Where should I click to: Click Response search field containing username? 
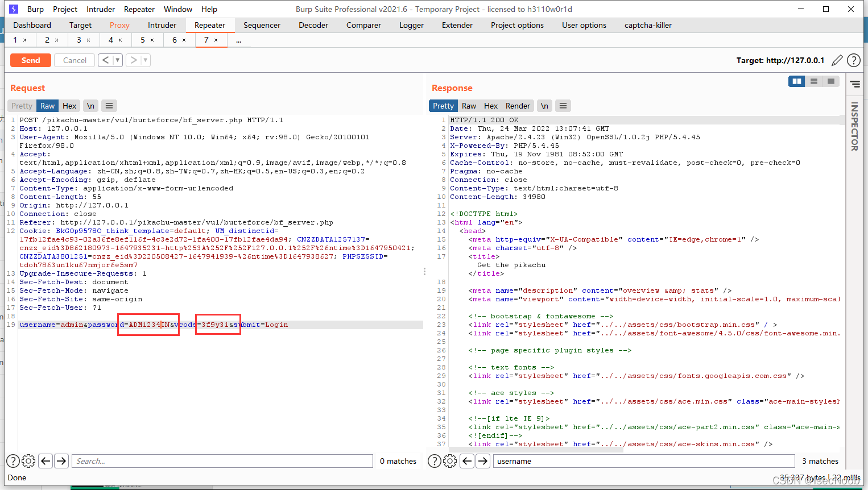pos(644,461)
